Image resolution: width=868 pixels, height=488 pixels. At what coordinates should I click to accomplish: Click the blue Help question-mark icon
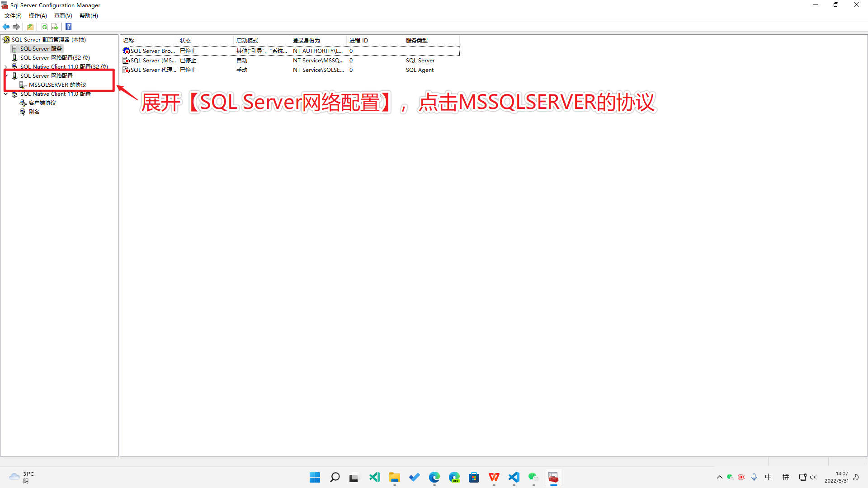pos(69,27)
